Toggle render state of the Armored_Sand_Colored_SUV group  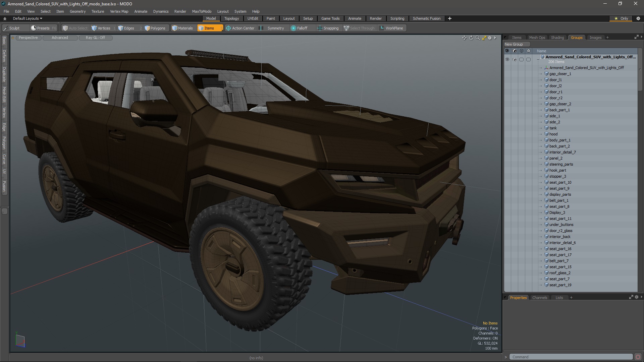pos(514,59)
